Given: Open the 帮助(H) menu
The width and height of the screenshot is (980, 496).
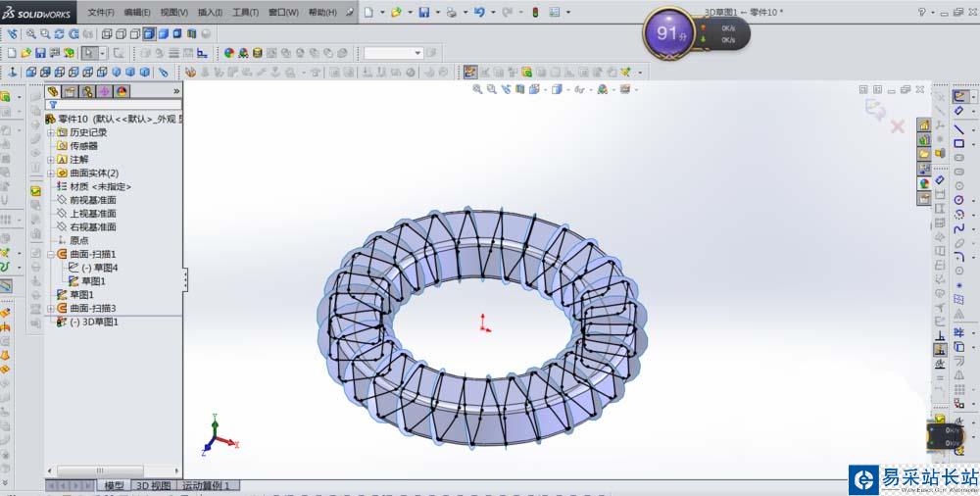Looking at the screenshot, I should 322,12.
